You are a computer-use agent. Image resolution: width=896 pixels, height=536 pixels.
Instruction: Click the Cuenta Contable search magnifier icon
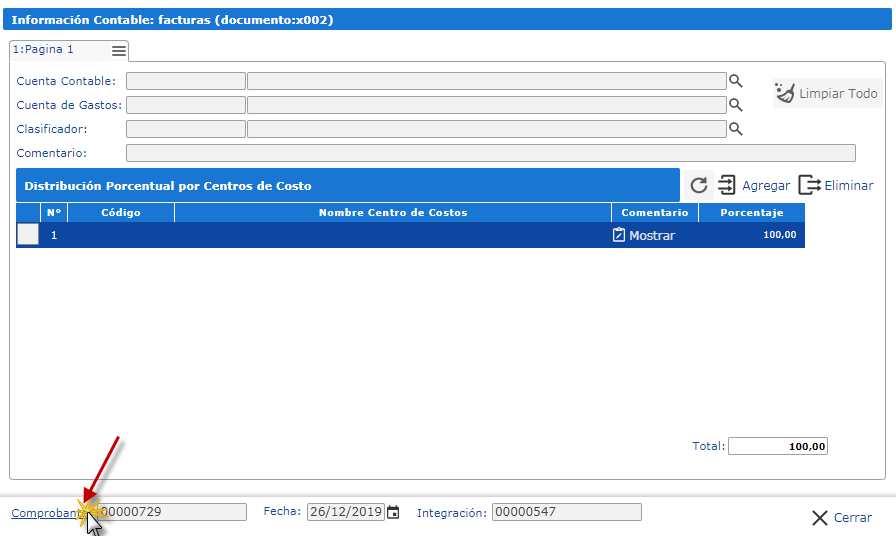click(x=735, y=81)
